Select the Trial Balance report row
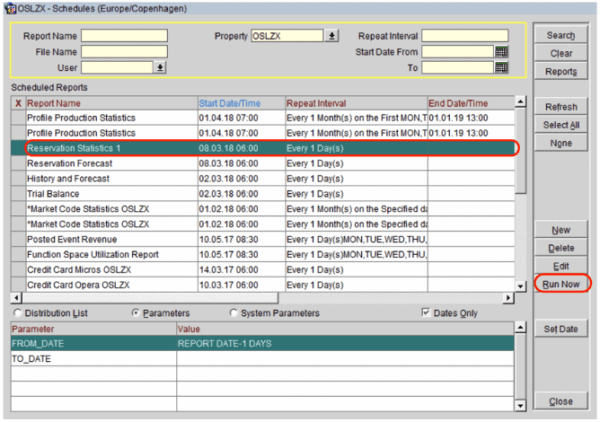The height and width of the screenshot is (422, 600). [263, 194]
